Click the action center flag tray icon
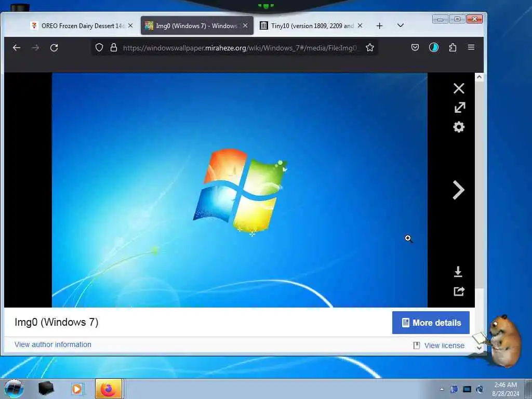 (454, 389)
